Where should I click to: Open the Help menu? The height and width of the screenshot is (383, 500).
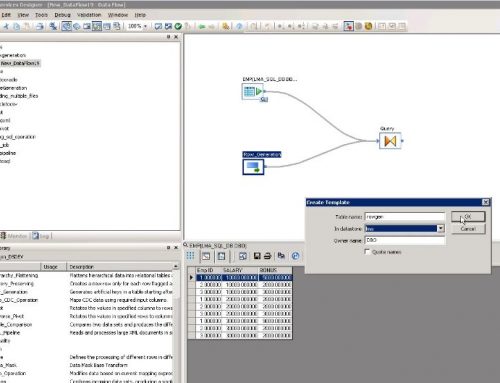[x=140, y=15]
